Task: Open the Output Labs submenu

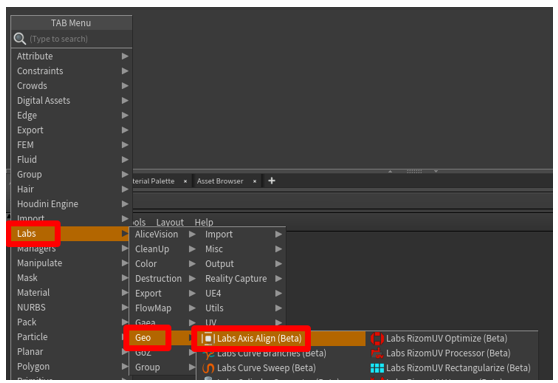Action: 243,264
